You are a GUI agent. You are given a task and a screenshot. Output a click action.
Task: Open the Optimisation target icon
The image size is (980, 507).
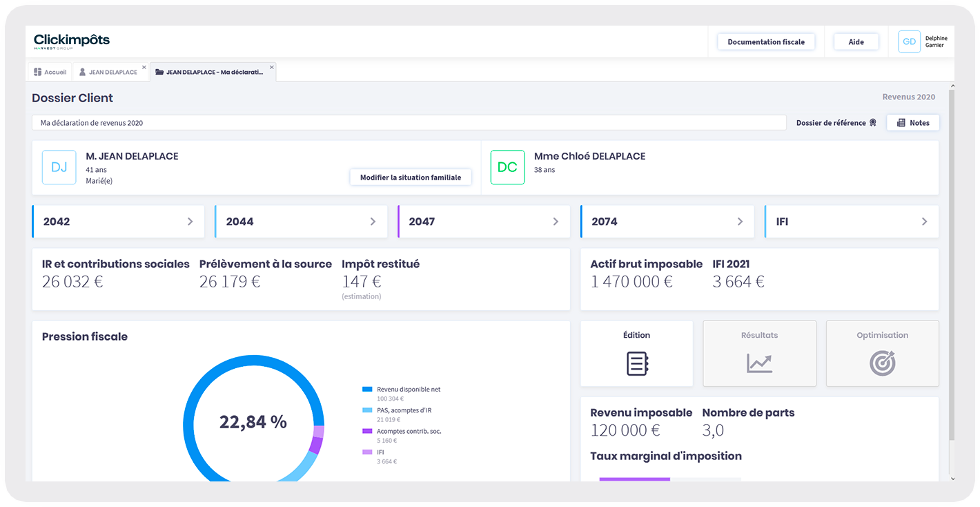pos(882,363)
